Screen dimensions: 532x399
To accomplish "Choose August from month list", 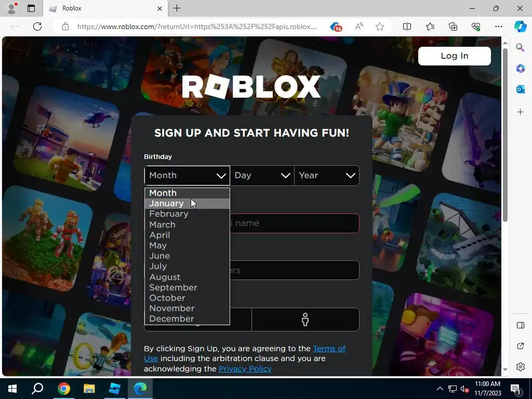I will tap(187, 277).
